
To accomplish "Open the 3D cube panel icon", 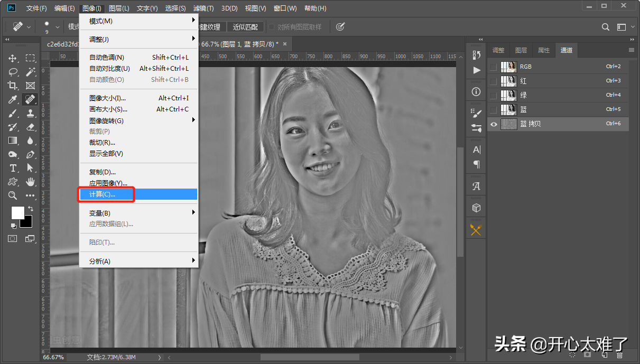I will tap(476, 208).
